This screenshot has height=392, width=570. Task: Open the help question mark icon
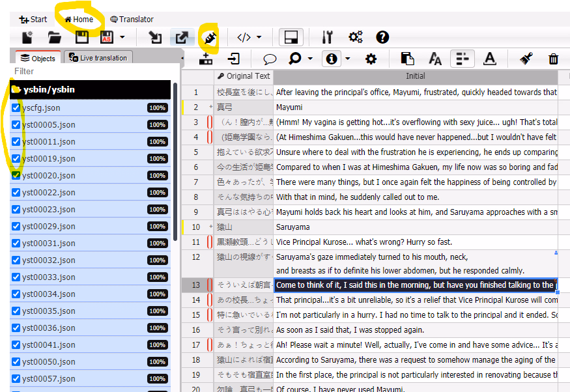(382, 37)
